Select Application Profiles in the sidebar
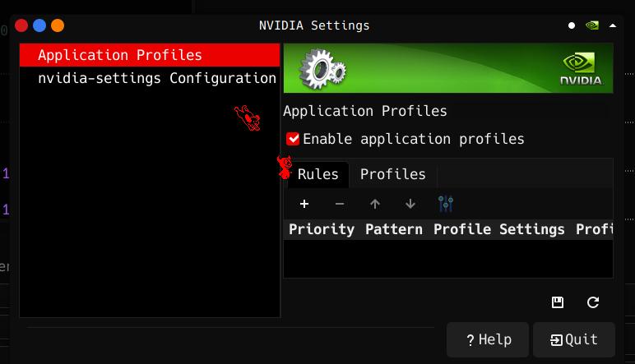The height and width of the screenshot is (364, 635). (x=120, y=55)
